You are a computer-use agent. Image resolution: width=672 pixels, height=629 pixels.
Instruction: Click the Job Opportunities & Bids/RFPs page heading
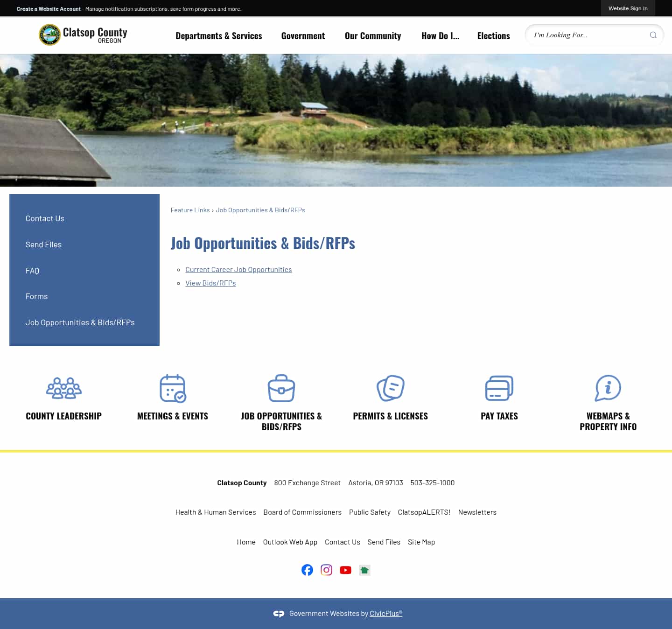263,244
